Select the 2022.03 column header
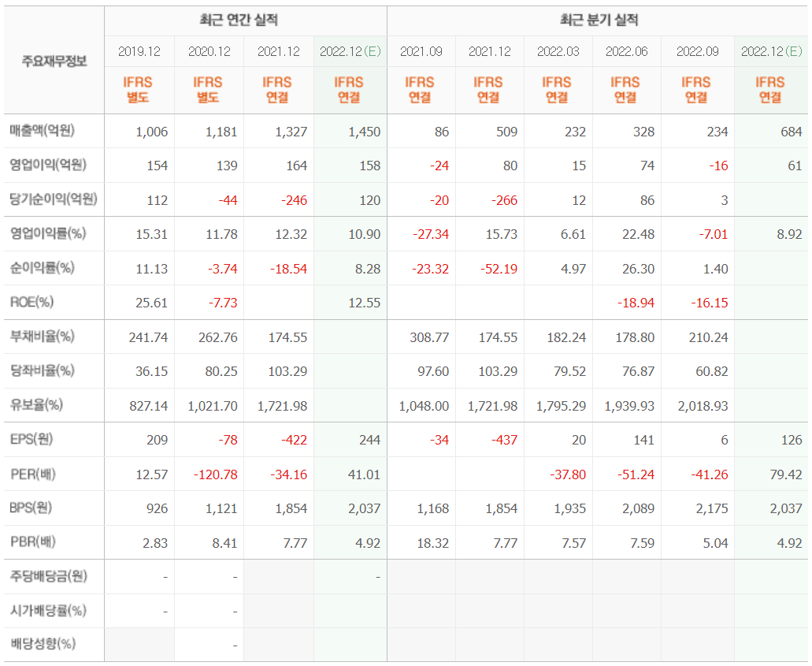This screenshot has height=666, width=812. pos(558,51)
